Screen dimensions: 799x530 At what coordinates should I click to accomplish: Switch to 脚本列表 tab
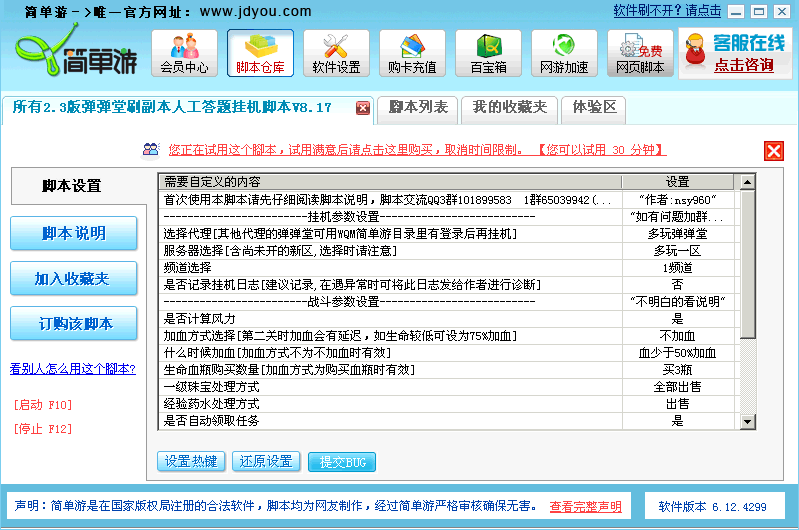[418, 108]
